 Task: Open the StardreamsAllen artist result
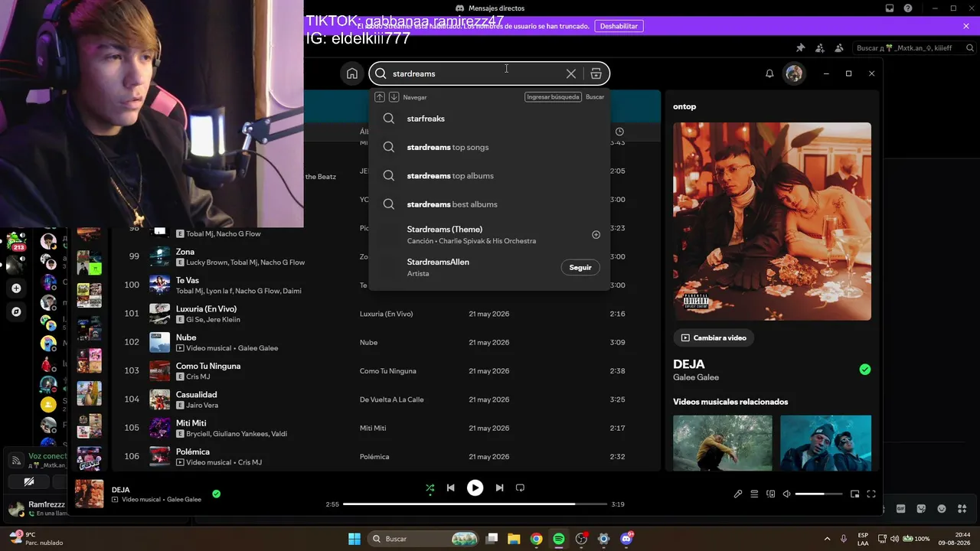tap(489, 267)
